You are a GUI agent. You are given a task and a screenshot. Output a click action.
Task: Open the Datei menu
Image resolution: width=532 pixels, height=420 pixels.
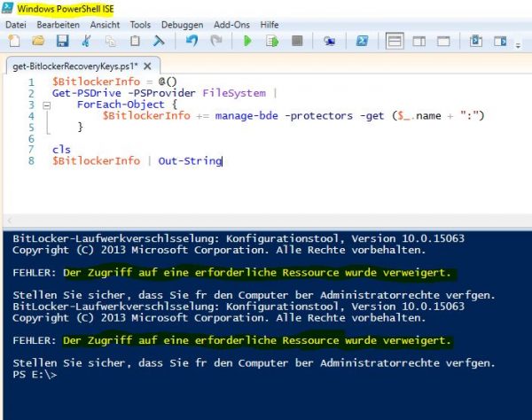tap(16, 25)
